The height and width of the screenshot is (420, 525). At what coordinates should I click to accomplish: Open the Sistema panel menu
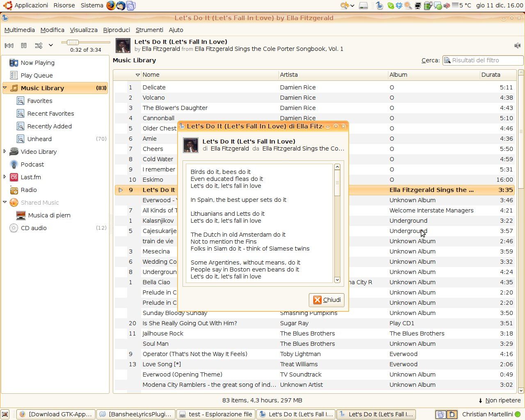[x=92, y=5]
